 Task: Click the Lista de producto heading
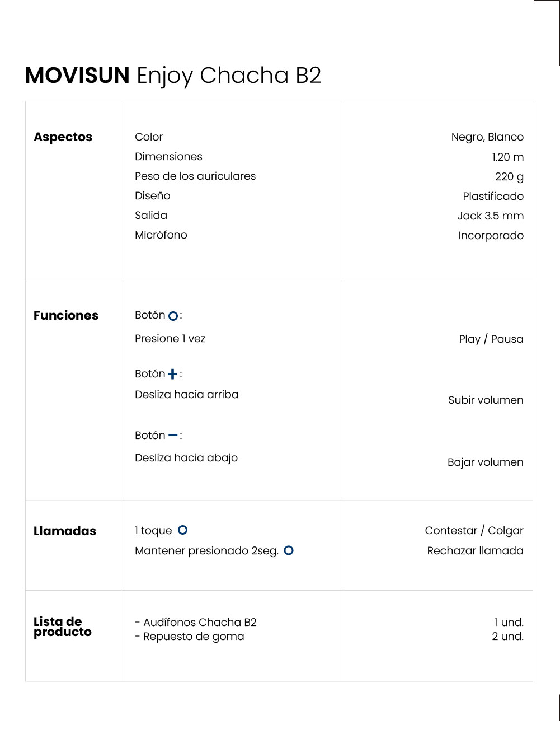[62, 627]
